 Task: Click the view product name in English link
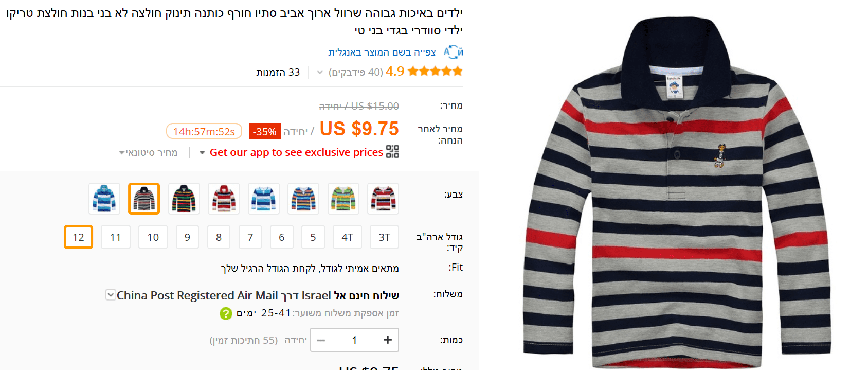[382, 52]
